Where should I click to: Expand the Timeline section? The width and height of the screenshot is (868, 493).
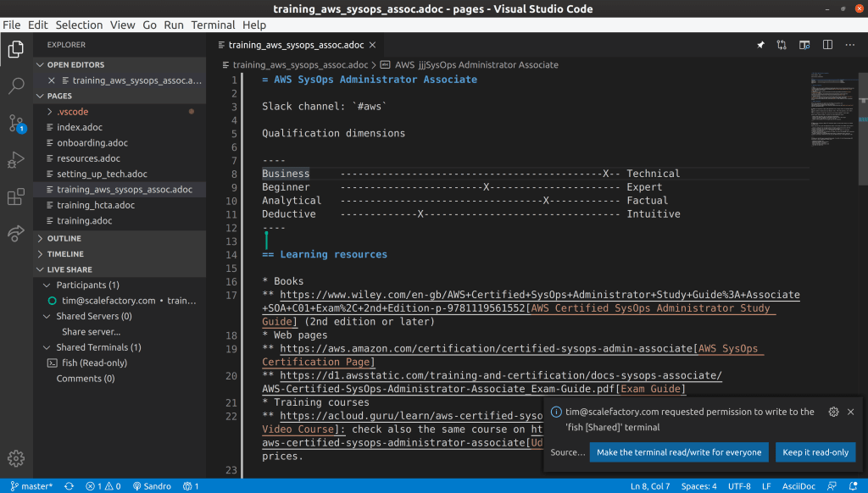(120, 254)
